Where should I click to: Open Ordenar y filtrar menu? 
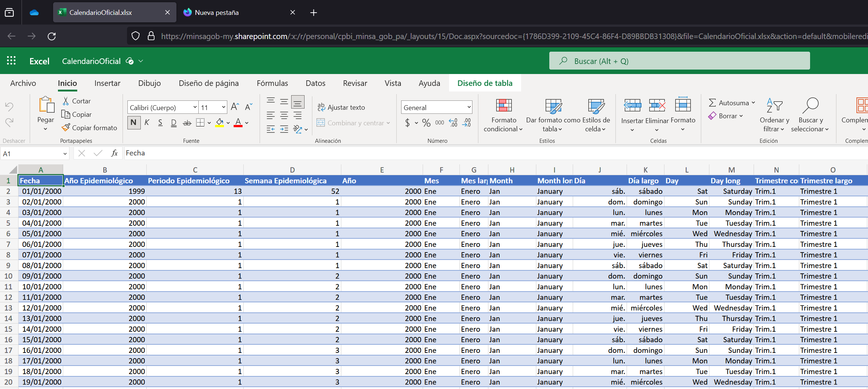[774, 115]
